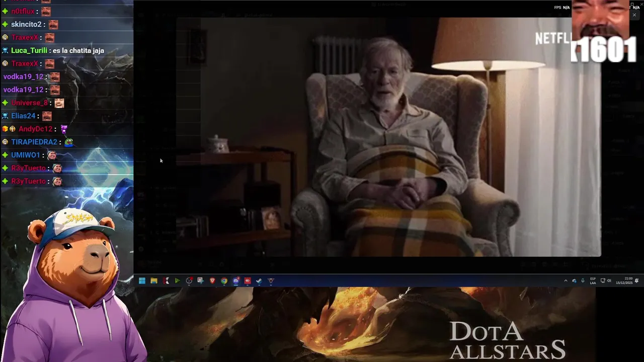This screenshot has width=644, height=362.
Task: Click the emote next to Elias24
Action: pyautogui.click(x=47, y=116)
